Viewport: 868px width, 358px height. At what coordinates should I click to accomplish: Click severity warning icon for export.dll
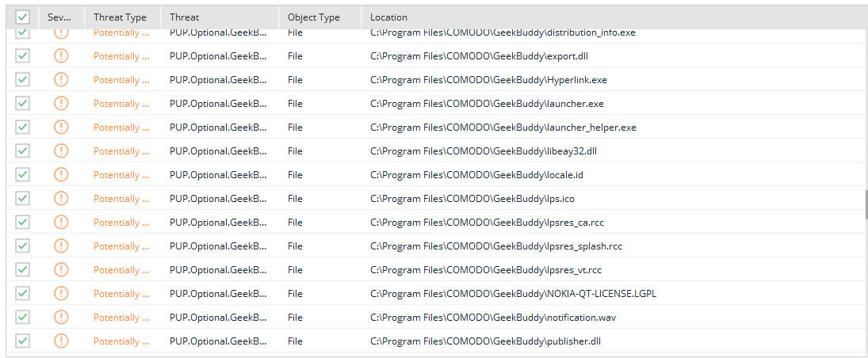tap(62, 56)
